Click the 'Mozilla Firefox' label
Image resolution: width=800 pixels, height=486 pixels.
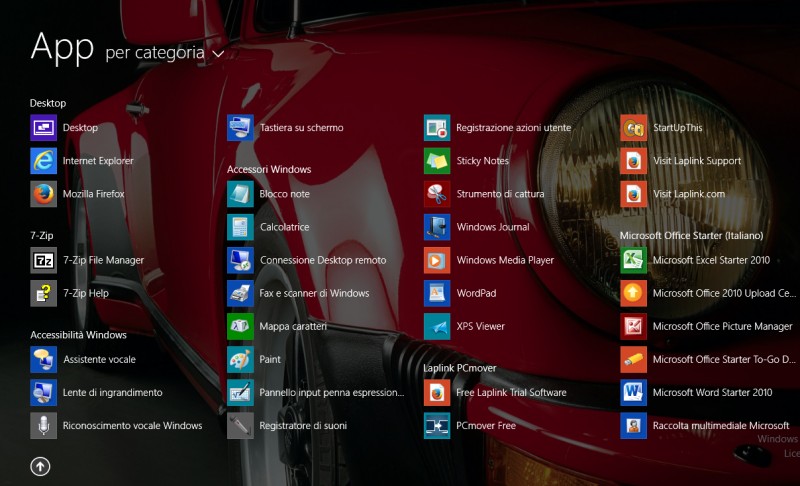(x=94, y=194)
